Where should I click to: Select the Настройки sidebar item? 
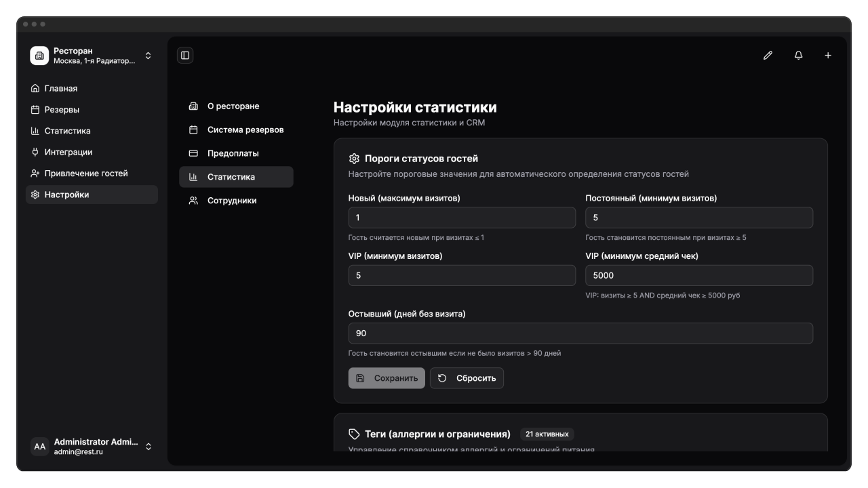click(66, 195)
